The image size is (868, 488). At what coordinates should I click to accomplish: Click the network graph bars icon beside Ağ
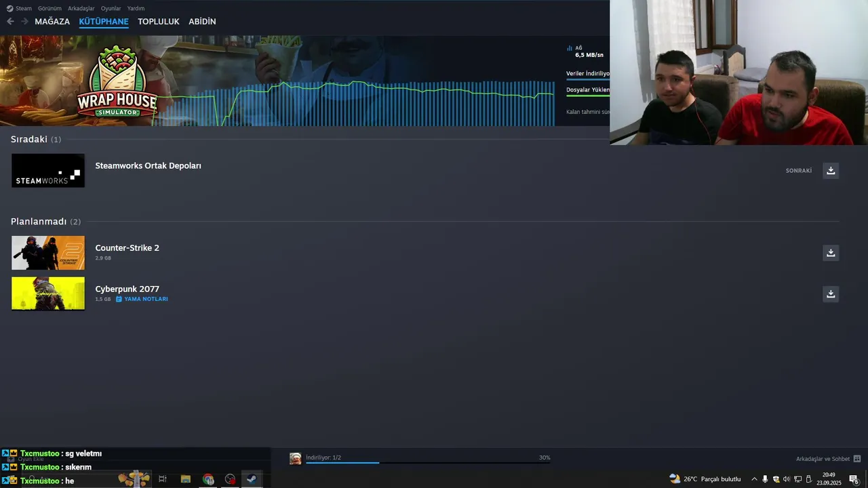click(x=570, y=48)
